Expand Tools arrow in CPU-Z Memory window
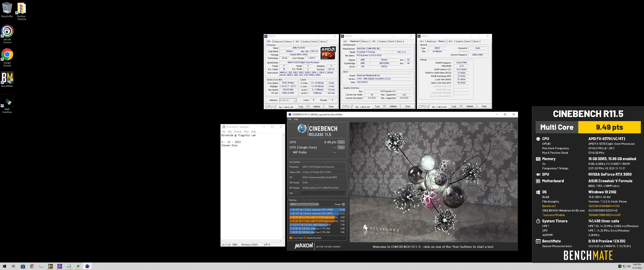Image resolution: width=644 pixels, height=270 pixels. pos(461,106)
